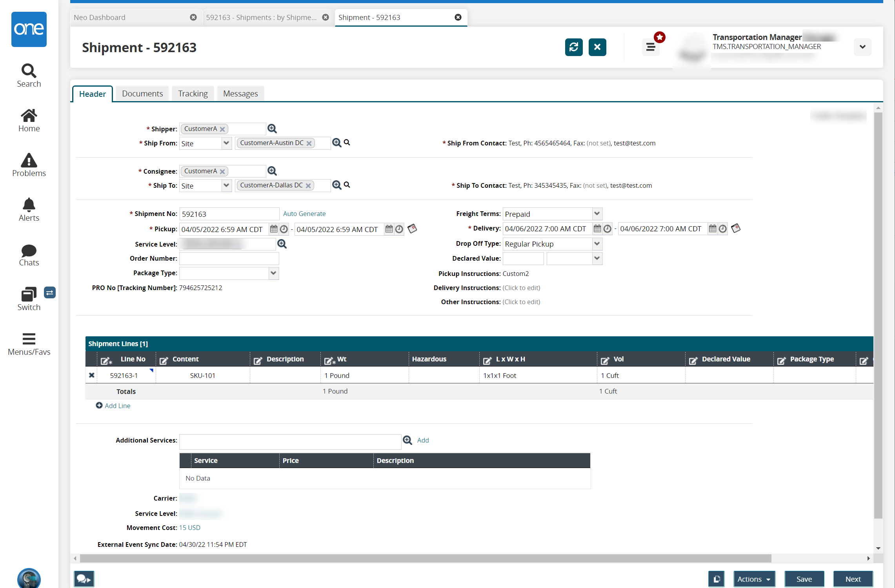Click the Auto Generate shipment number link
The image size is (895, 588).
[x=304, y=213]
